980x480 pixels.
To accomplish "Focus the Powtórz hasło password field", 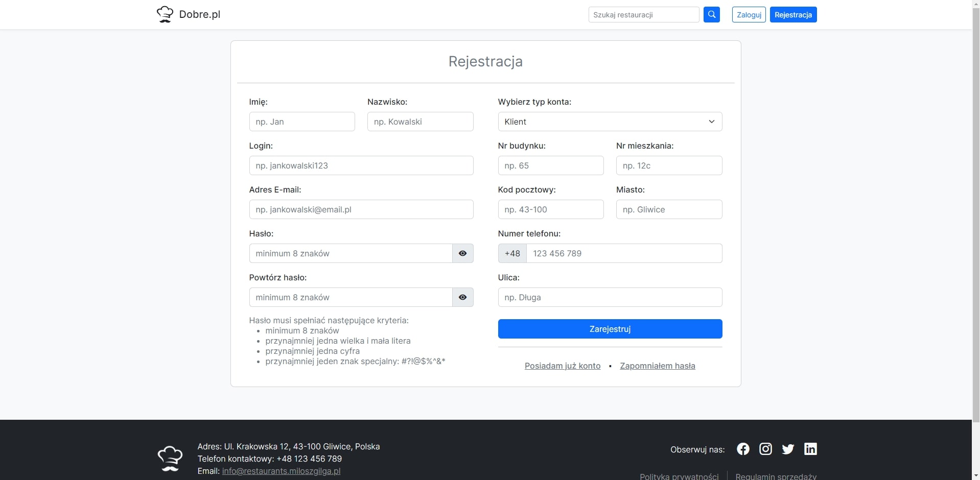I will click(x=351, y=297).
